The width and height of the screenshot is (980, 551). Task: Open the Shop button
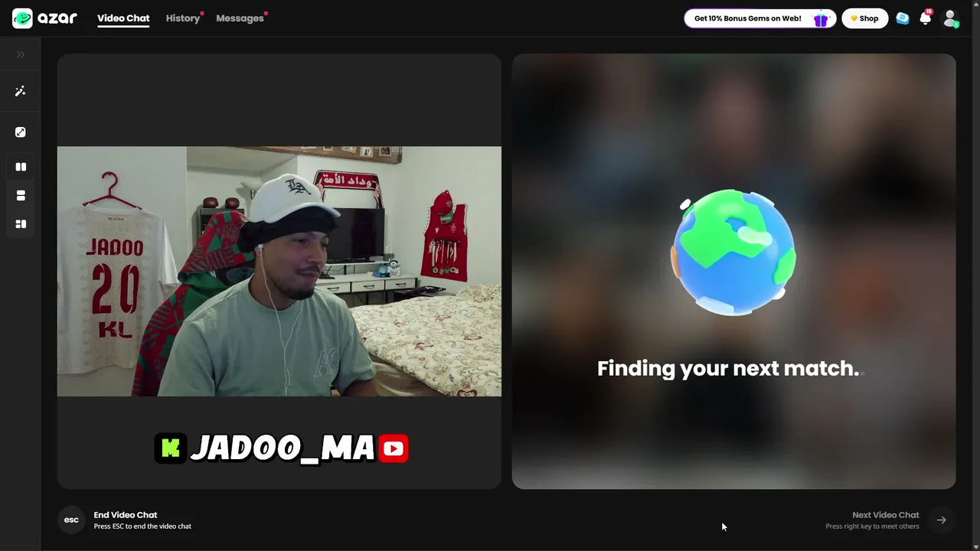865,18
